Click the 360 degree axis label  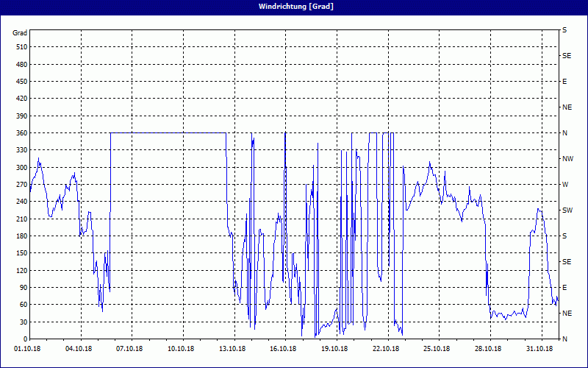[21, 133]
